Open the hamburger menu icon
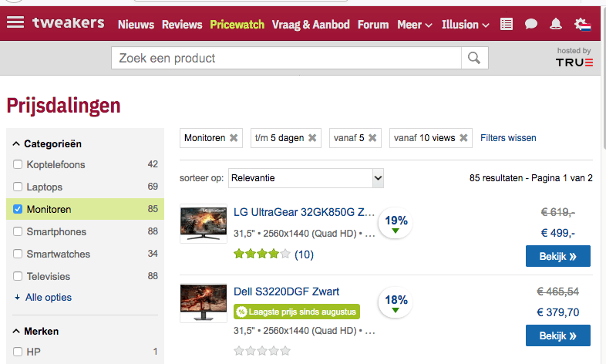The height and width of the screenshot is (364, 606). (x=15, y=22)
